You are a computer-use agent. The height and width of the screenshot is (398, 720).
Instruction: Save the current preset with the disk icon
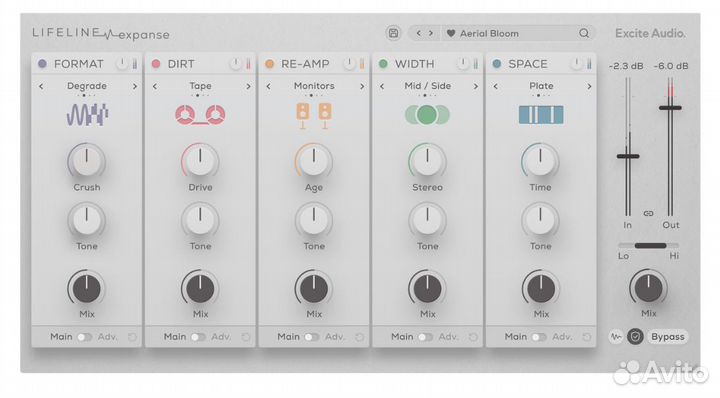tap(394, 33)
